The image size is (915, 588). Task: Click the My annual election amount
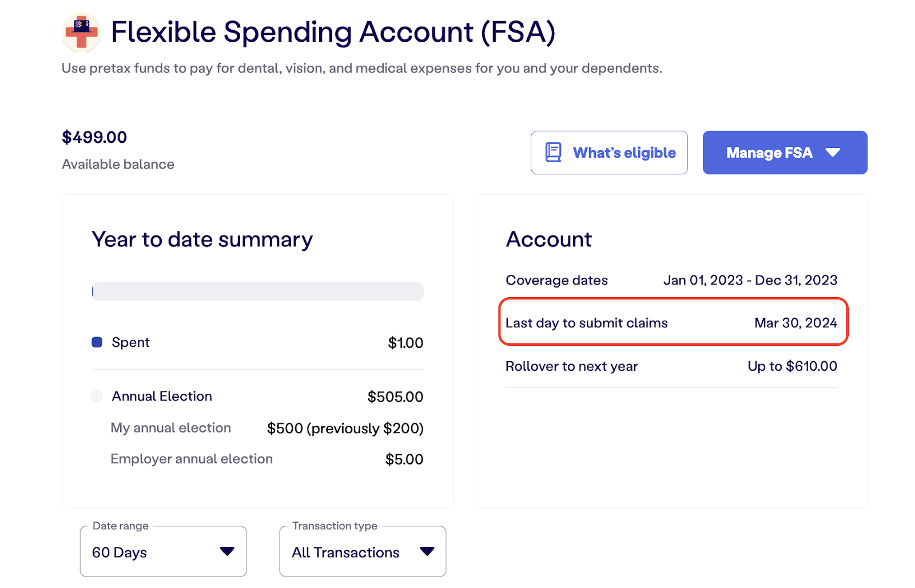click(x=345, y=429)
